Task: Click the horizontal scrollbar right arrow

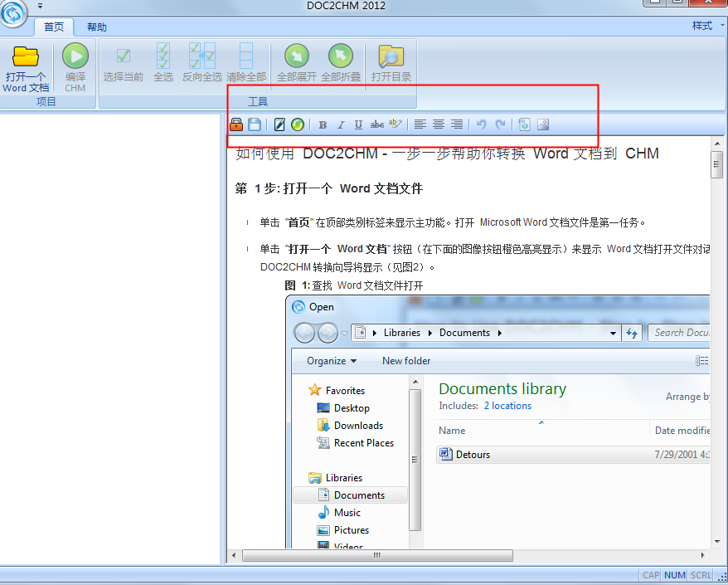Action: click(x=703, y=555)
